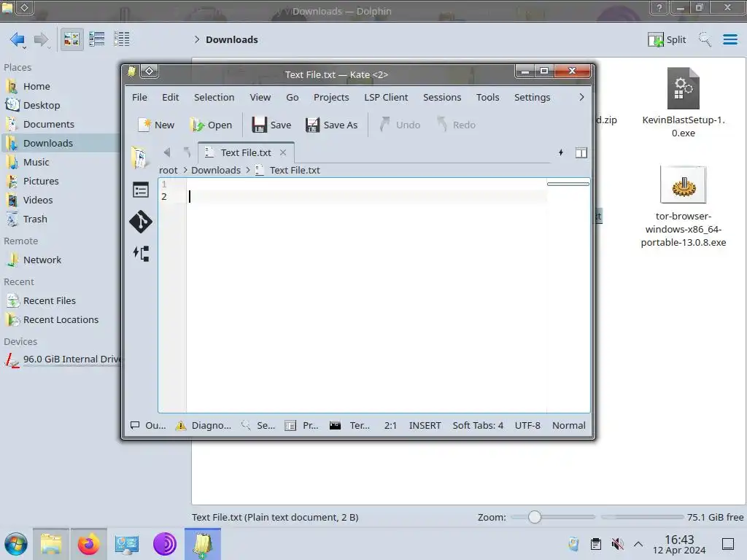Image resolution: width=747 pixels, height=560 pixels.
Task: Open the Output panel in Kate status bar
Action: tap(148, 425)
